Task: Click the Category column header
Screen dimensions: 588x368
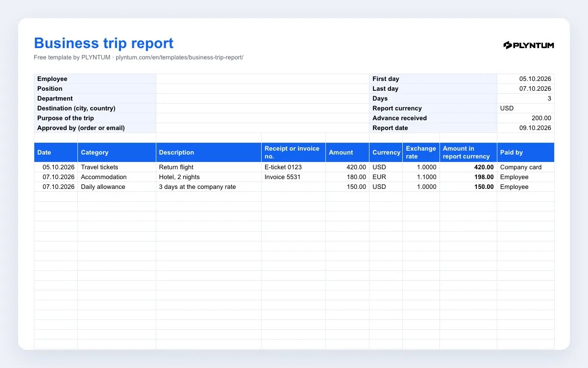Action: click(117, 153)
